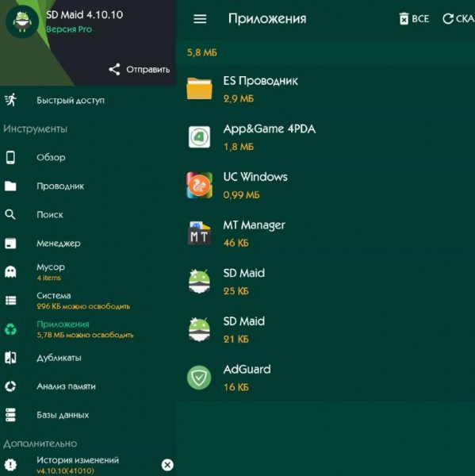Viewport: 475px width, 476px height.
Task: Click the list icon for Система
Action: (10, 301)
